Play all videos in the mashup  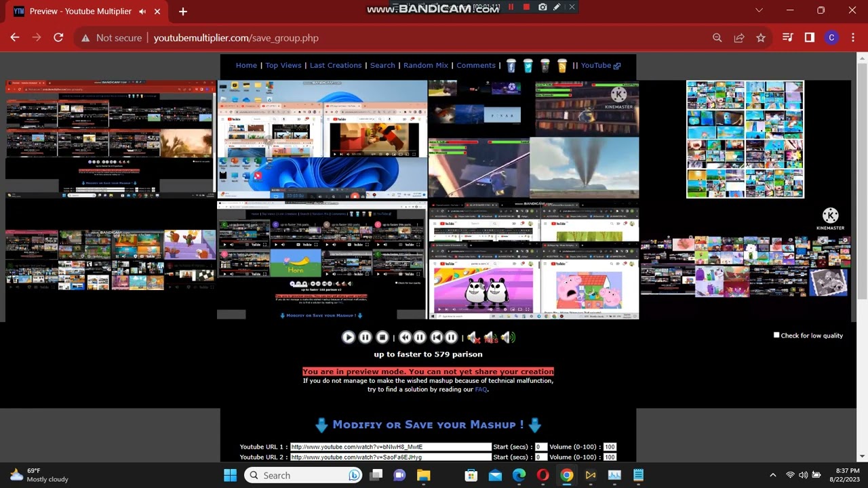point(348,337)
